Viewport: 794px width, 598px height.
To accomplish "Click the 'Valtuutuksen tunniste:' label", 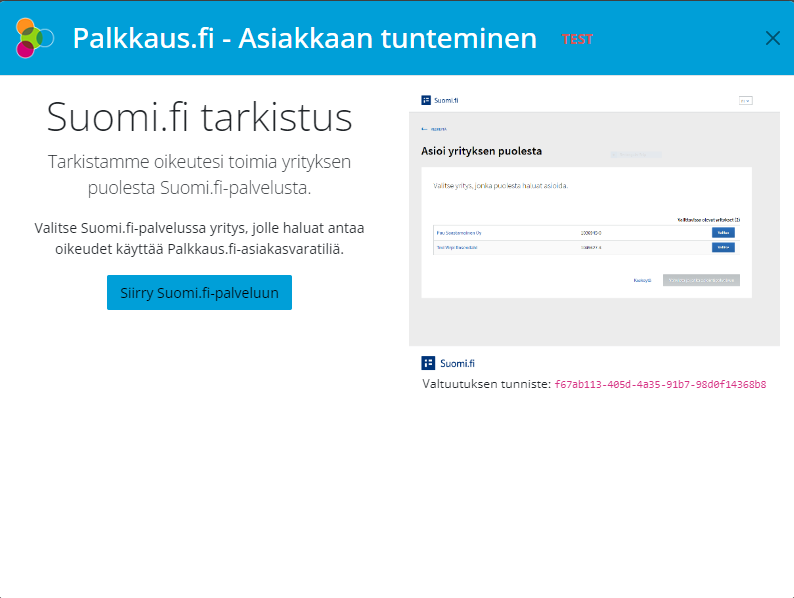I will 486,384.
